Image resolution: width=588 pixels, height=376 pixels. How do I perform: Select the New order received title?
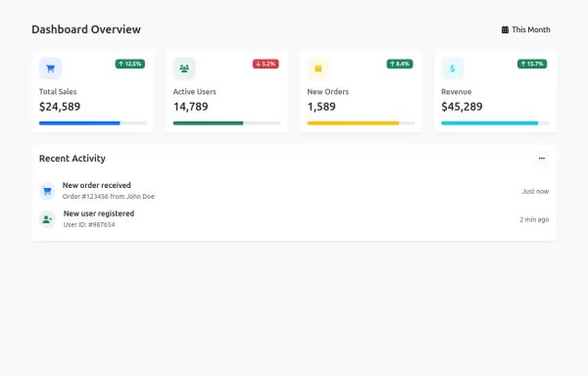click(96, 185)
